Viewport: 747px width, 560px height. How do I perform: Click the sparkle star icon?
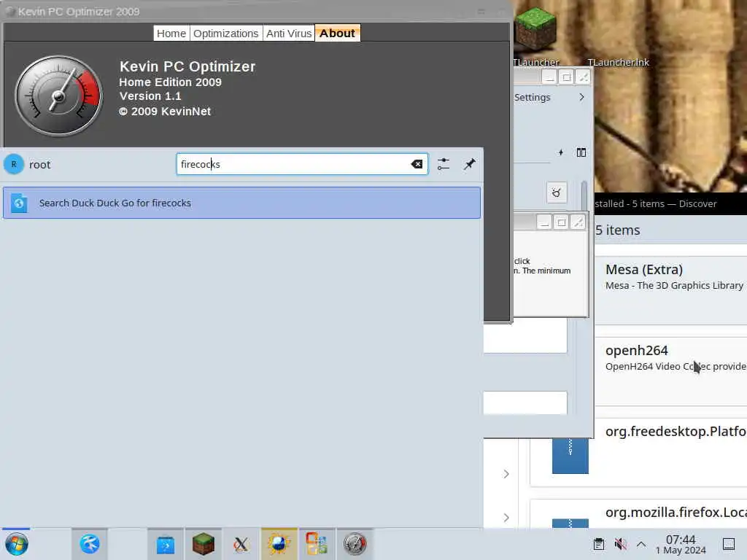(x=561, y=152)
